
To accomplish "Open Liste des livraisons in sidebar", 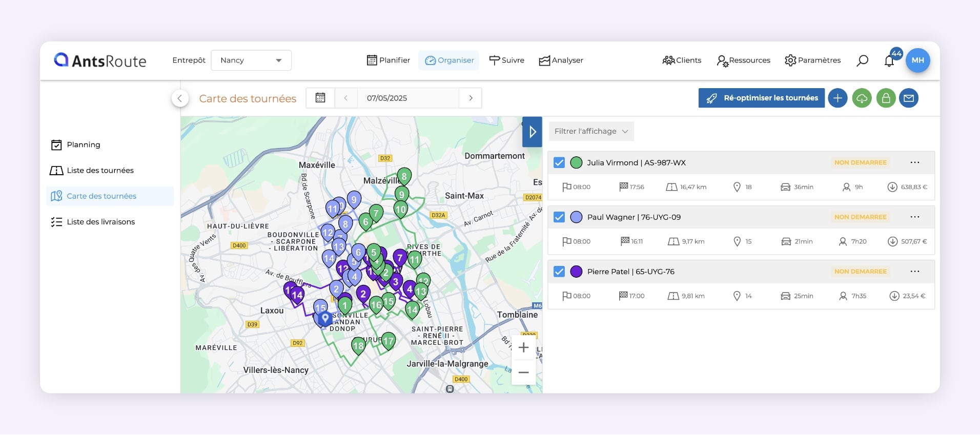I will 100,222.
